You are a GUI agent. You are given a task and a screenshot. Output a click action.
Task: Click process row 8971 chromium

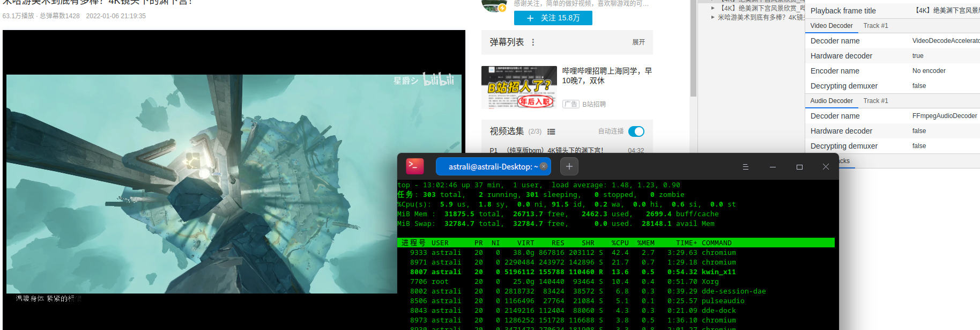tap(616, 262)
